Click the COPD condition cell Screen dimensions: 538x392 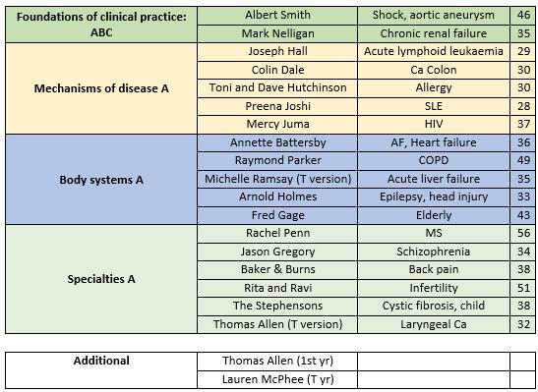click(434, 161)
